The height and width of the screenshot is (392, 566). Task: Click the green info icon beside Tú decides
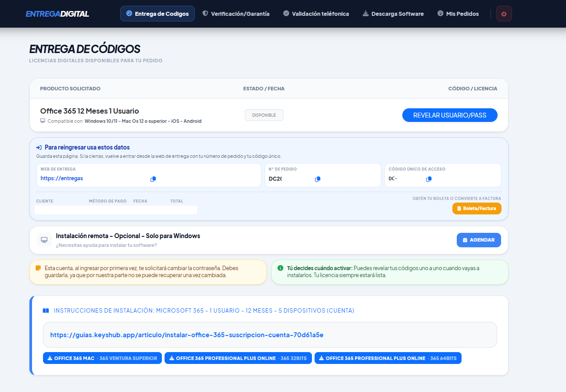pyautogui.click(x=280, y=268)
